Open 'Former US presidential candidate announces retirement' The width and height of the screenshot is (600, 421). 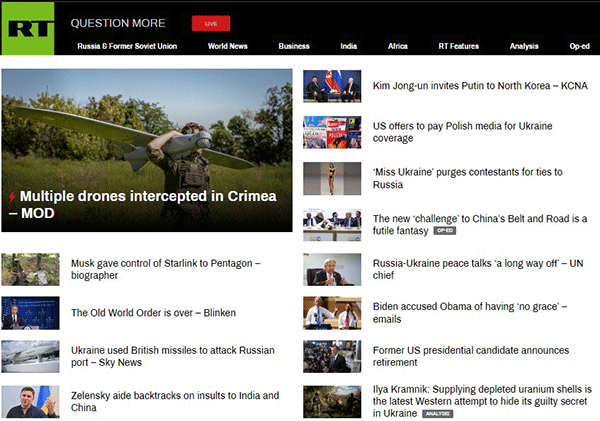point(471,356)
